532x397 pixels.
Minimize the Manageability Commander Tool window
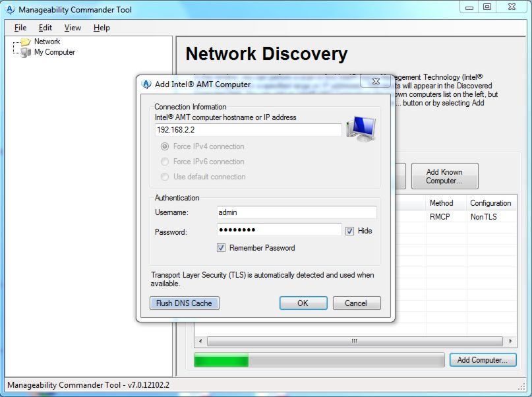click(x=469, y=7)
